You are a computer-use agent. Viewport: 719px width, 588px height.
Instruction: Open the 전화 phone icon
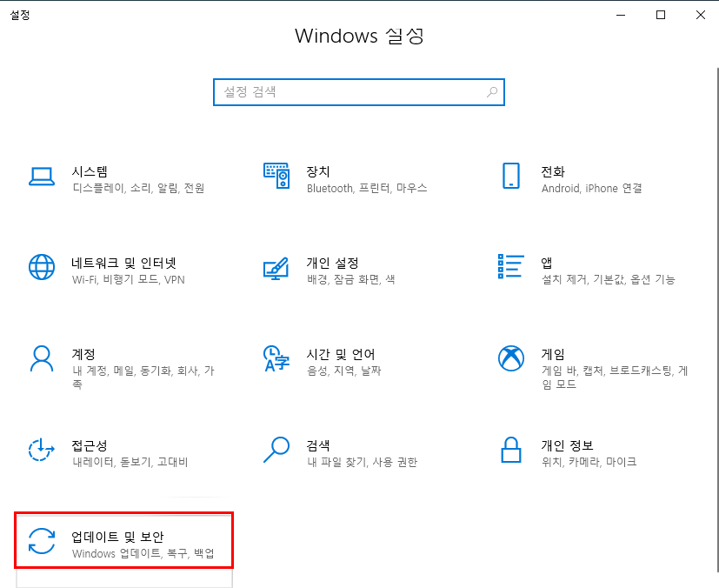click(x=511, y=175)
